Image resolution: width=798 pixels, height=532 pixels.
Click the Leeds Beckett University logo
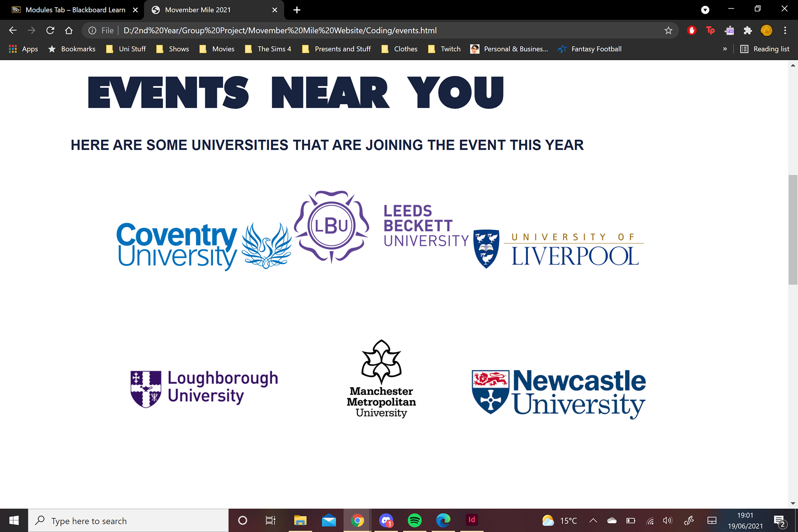pos(381,227)
